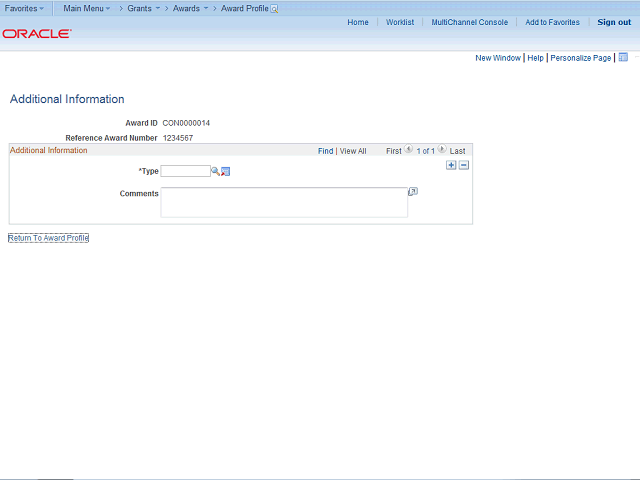The image size is (640, 480).
Task: Click Find in Additional Information grid
Action: tap(326, 151)
